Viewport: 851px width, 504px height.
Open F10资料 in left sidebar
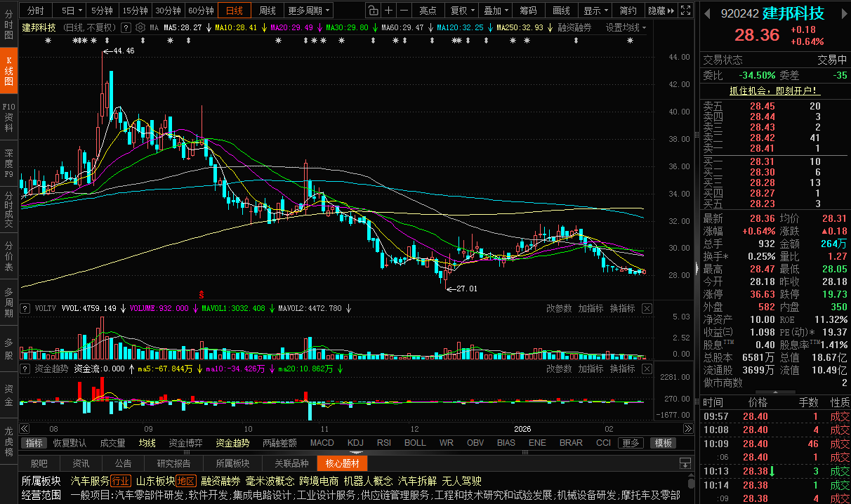[x=9, y=117]
